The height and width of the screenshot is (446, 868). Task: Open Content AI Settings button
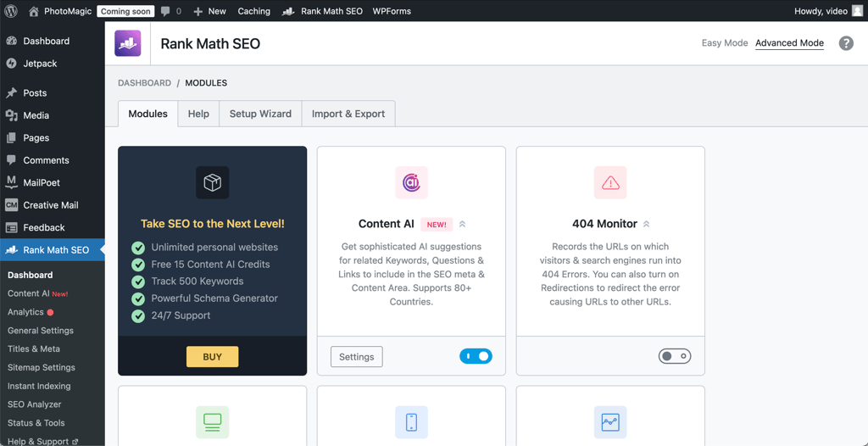point(357,357)
